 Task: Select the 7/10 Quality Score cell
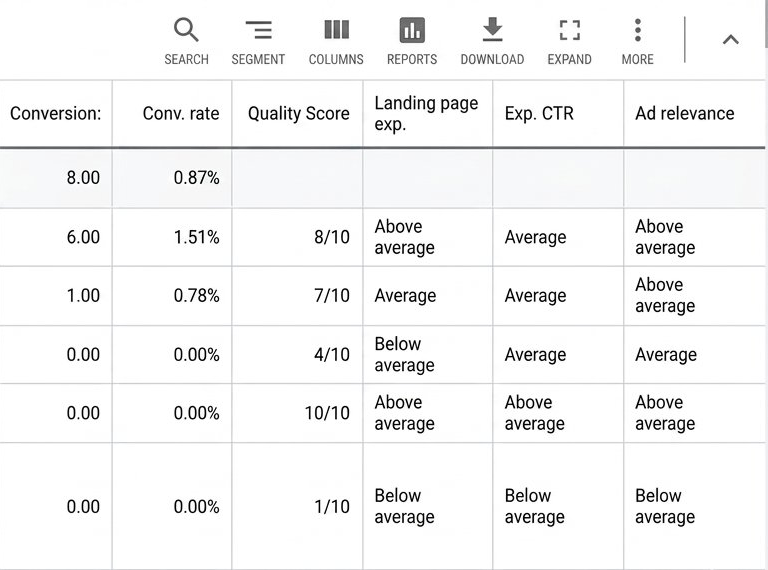click(x=332, y=296)
